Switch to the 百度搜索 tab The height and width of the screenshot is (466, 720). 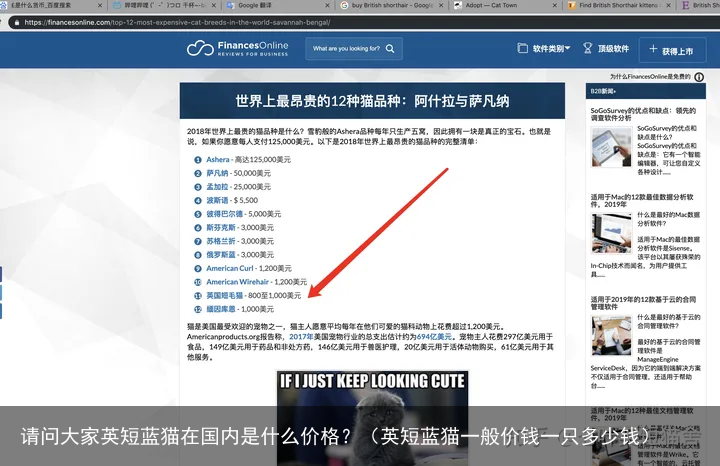click(41, 6)
